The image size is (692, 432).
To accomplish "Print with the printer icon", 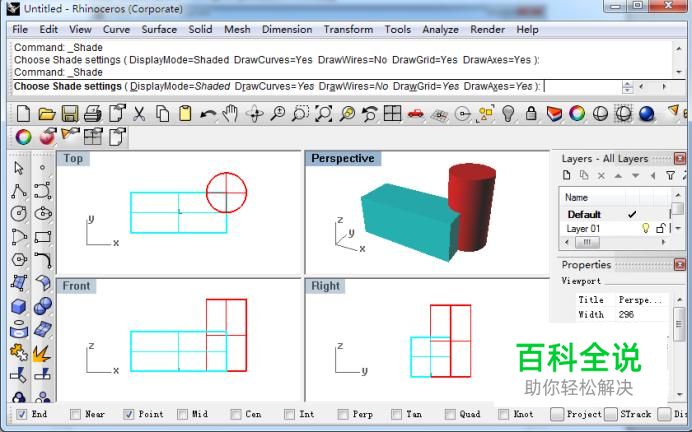I will 93,113.
